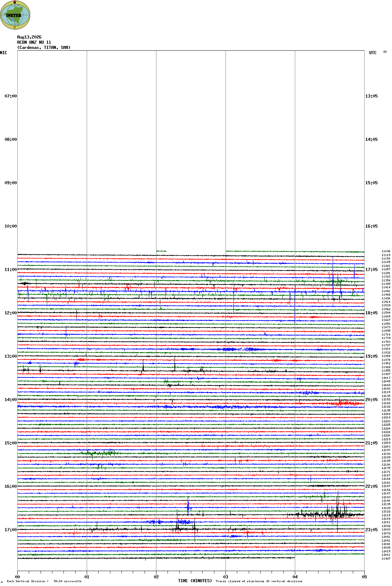Click the 'Each Vertical Division = 50.00 microvolts' note
This screenshot has height=586, width=392.
click(44, 581)
